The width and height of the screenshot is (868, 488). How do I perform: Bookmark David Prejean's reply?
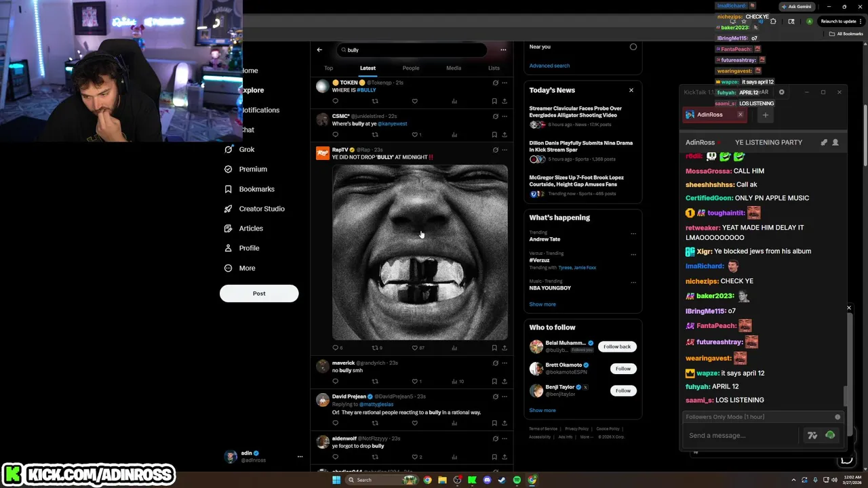pos(494,423)
